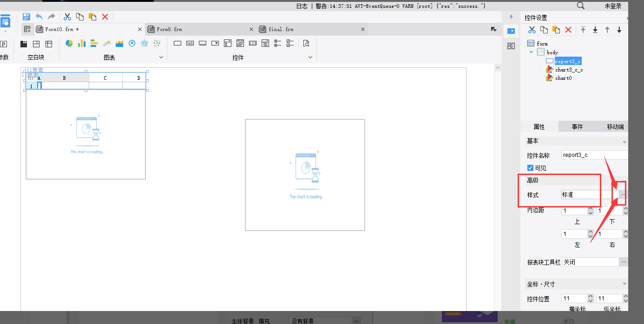Insert a radar chart widget

(x=145, y=43)
